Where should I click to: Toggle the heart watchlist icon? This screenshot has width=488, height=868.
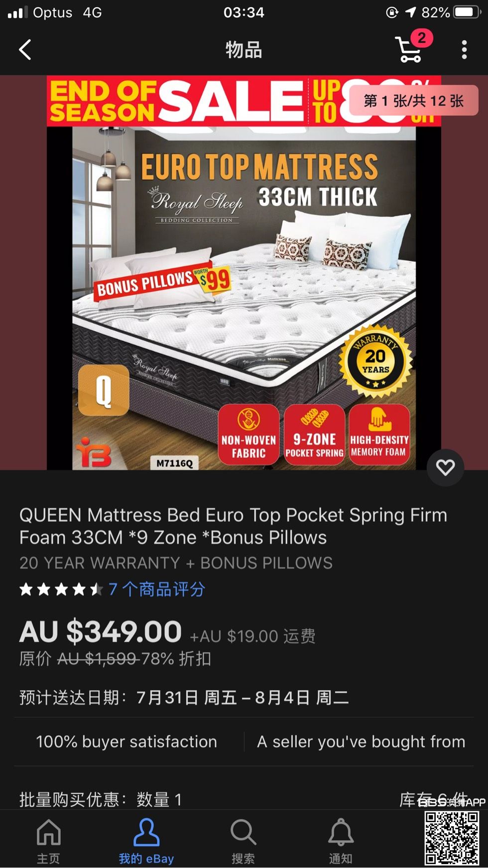coord(445,467)
